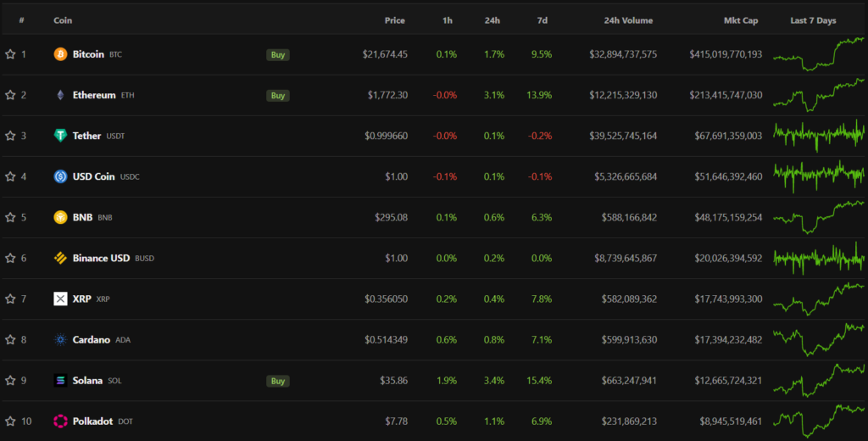This screenshot has height=441, width=868.
Task: Open the XRP coin page link
Action: (81, 299)
